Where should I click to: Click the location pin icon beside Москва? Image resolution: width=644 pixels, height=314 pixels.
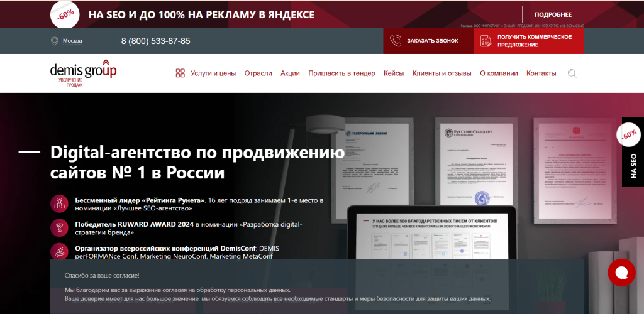pyautogui.click(x=54, y=41)
